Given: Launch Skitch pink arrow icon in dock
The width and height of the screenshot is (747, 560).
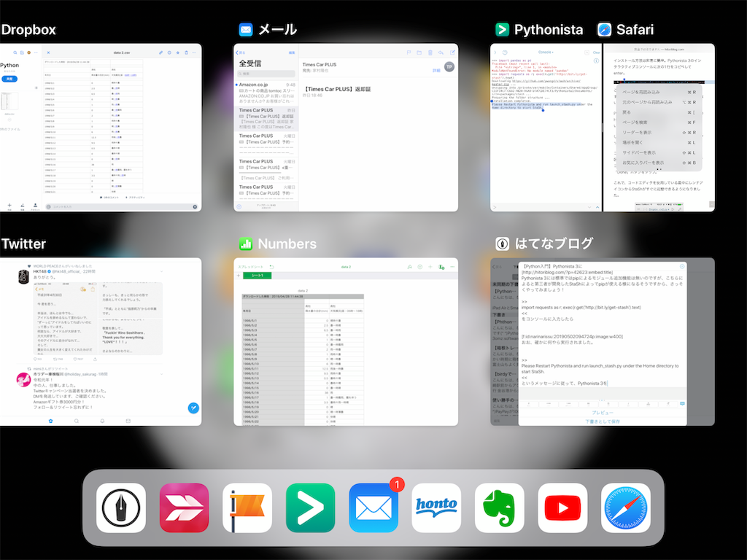Looking at the screenshot, I should click(x=184, y=507).
